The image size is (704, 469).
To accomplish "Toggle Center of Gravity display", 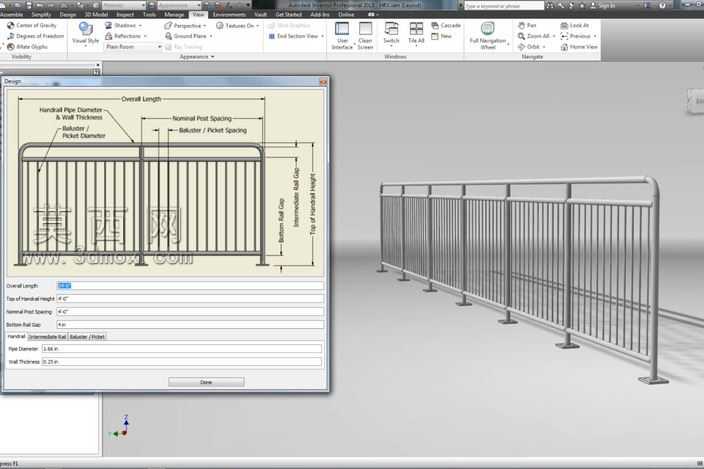I will point(32,26).
